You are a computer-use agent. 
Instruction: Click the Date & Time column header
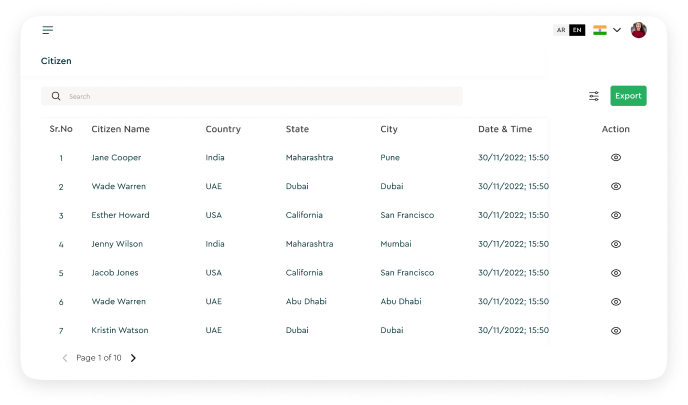coord(505,129)
